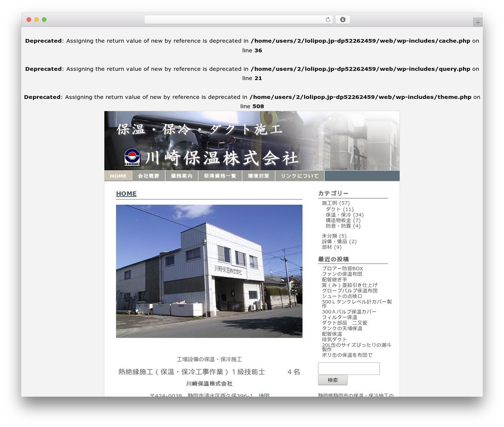Open the browser downloads icon
This screenshot has height=427, width=504.
[343, 20]
